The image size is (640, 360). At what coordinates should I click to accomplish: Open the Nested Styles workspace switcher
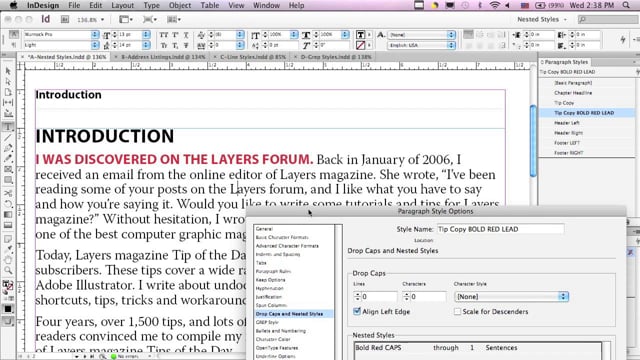pyautogui.click(x=542, y=19)
